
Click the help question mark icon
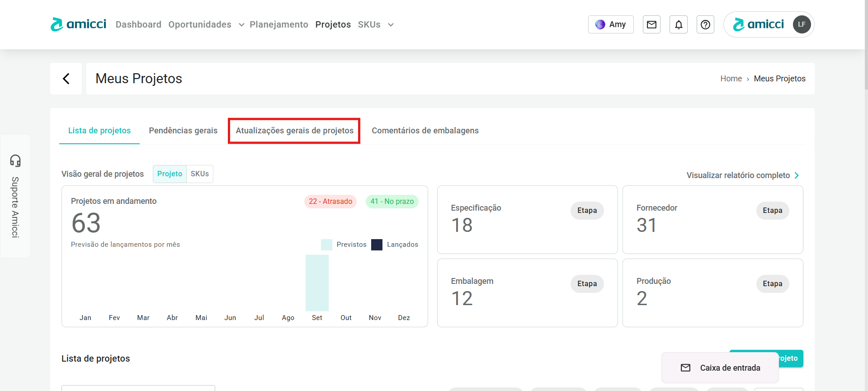click(705, 24)
